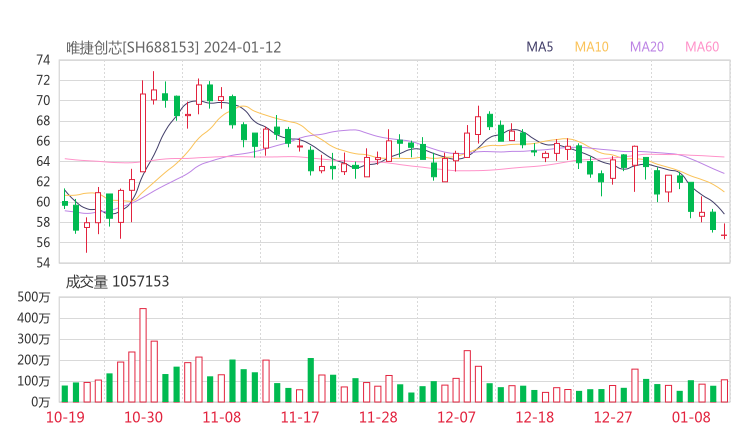Click the 500万 volume axis label
The height and width of the screenshot is (440, 740).
(x=34, y=297)
